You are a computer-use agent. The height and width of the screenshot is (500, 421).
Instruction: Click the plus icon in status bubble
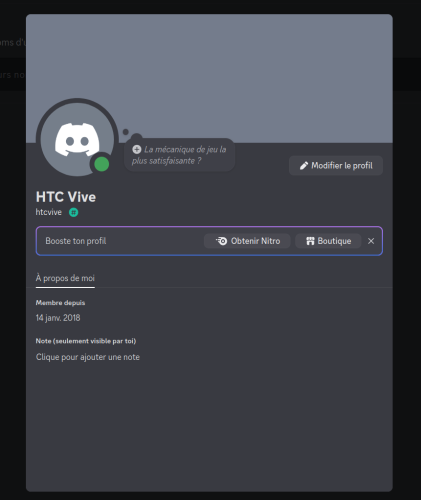click(x=136, y=149)
